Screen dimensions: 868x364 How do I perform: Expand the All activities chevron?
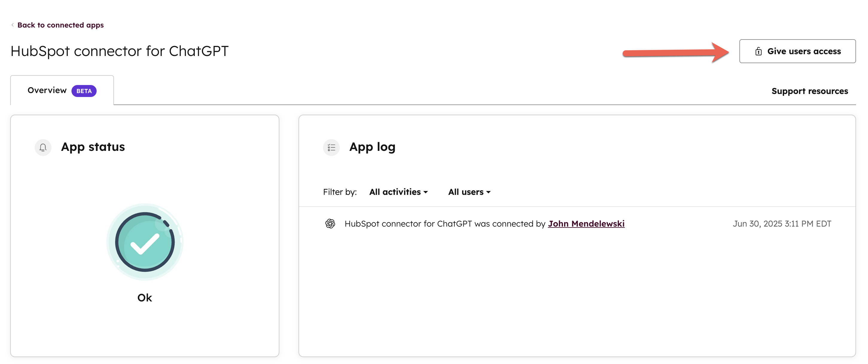coord(426,192)
